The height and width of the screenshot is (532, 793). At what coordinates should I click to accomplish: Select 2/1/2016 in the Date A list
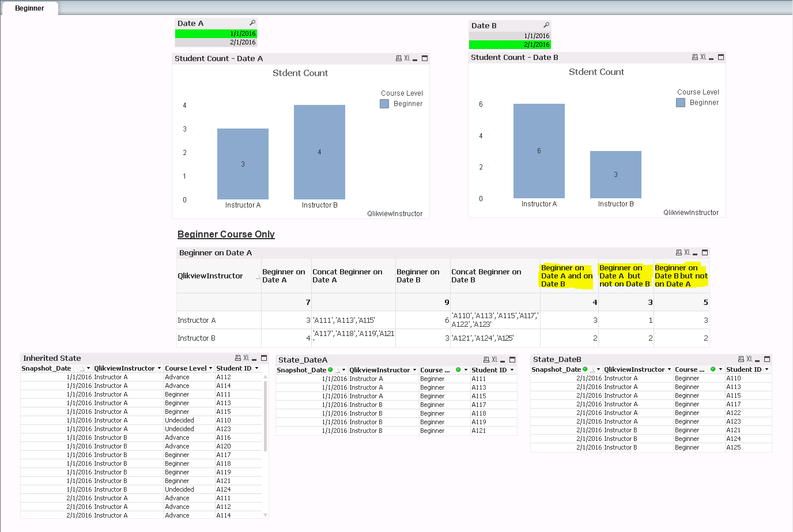(216, 42)
